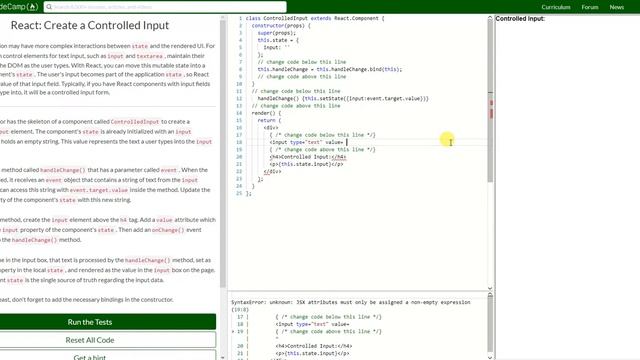640x360 pixels.
Task: Click console scrollbar up arrow
Action: [490, 295]
